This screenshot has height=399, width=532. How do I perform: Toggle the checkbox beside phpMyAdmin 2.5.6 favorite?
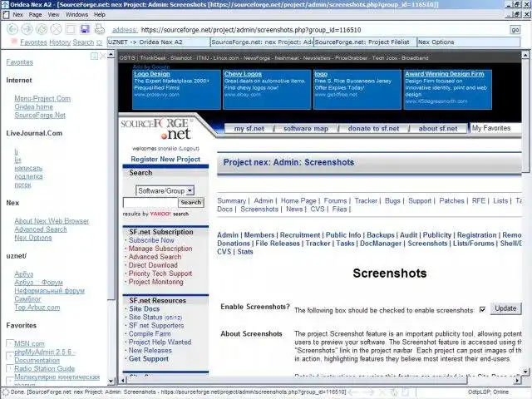click(10, 356)
